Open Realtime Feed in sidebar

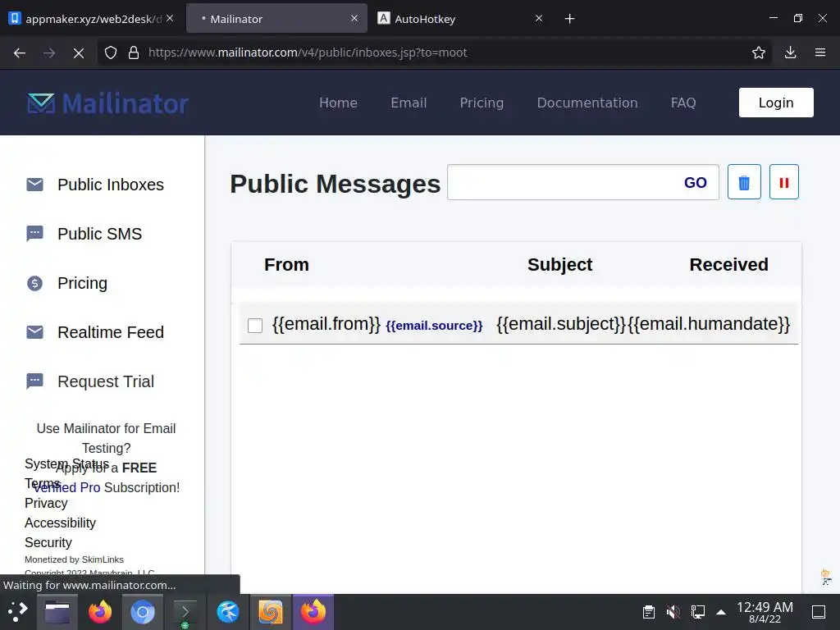pos(111,332)
